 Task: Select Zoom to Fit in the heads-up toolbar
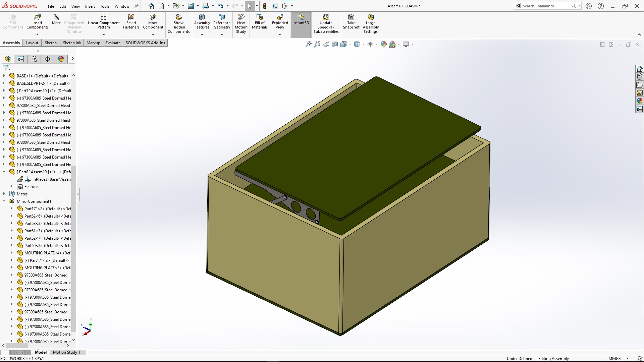(308, 44)
